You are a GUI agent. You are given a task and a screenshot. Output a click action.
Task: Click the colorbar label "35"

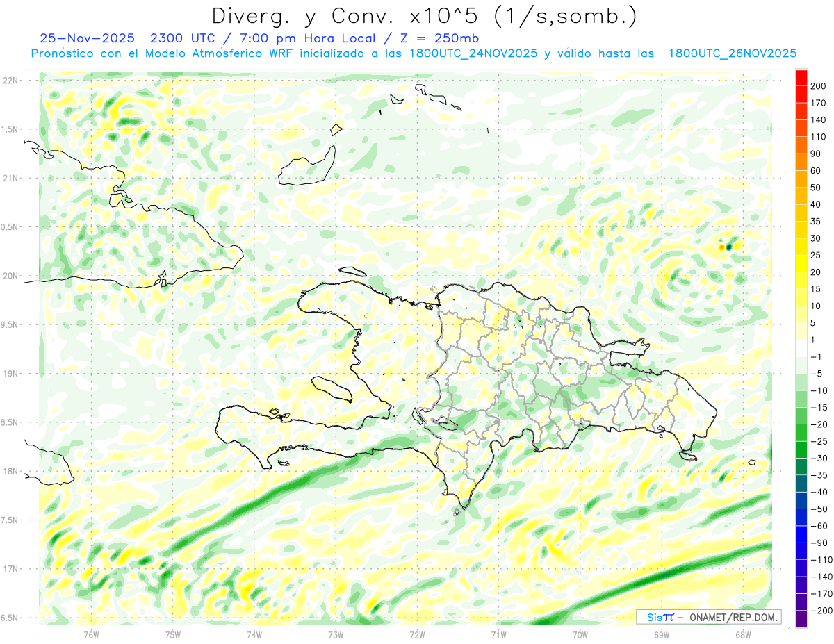(816, 222)
